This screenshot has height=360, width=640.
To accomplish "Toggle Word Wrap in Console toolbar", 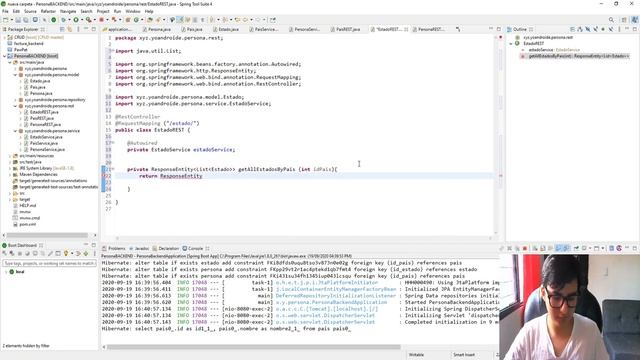I will (550, 248).
